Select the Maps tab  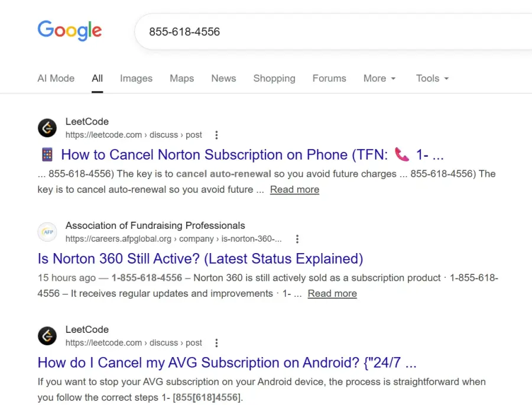(181, 78)
